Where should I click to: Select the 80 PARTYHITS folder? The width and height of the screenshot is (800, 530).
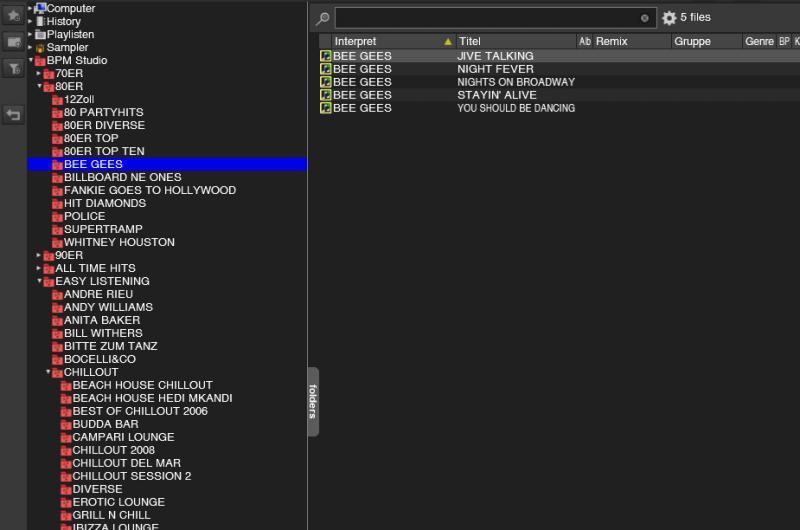pyautogui.click(x=104, y=112)
